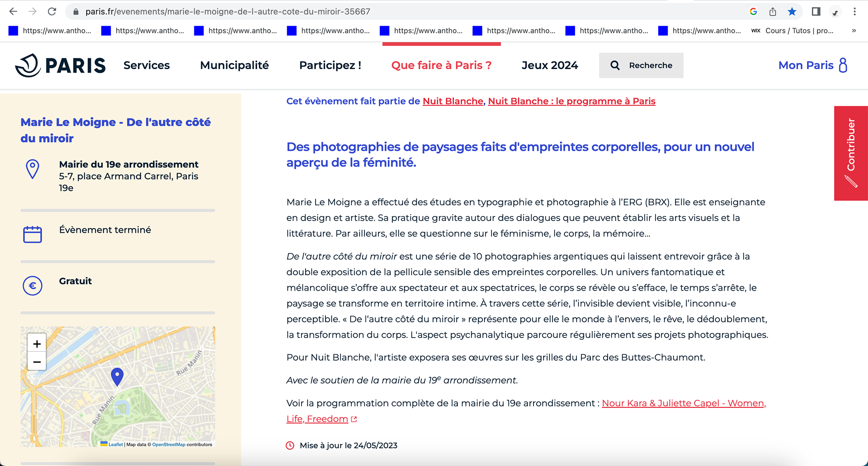
Task: Go back using the browser back arrow
Action: [x=13, y=11]
